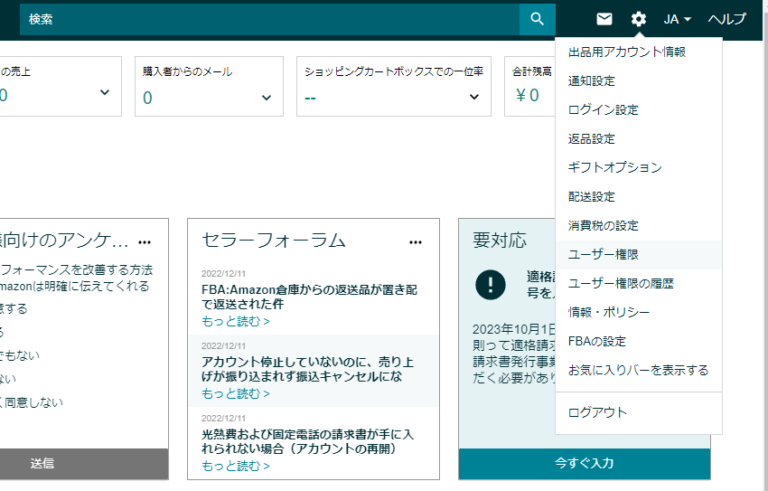Viewport: 768px width, 491px height.
Task: Select FBAの設定 menu item
Action: coord(639,341)
